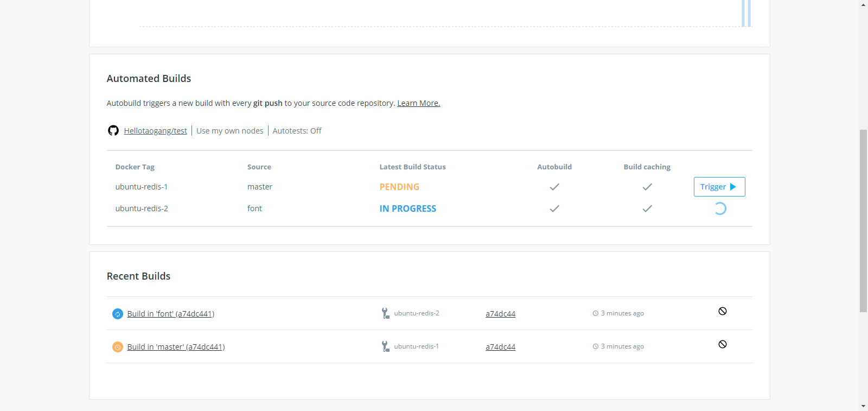This screenshot has height=411, width=868.
Task: Open Build in 'font' (a74dc441) link
Action: (x=171, y=314)
